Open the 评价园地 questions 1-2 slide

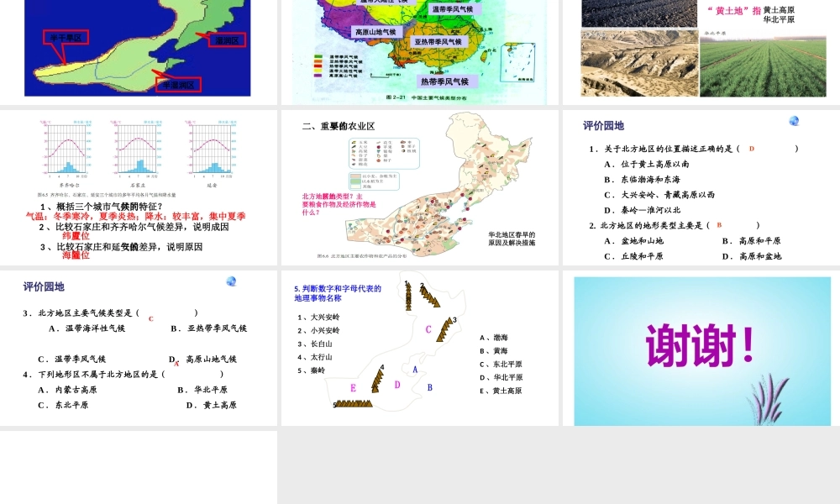click(701, 187)
